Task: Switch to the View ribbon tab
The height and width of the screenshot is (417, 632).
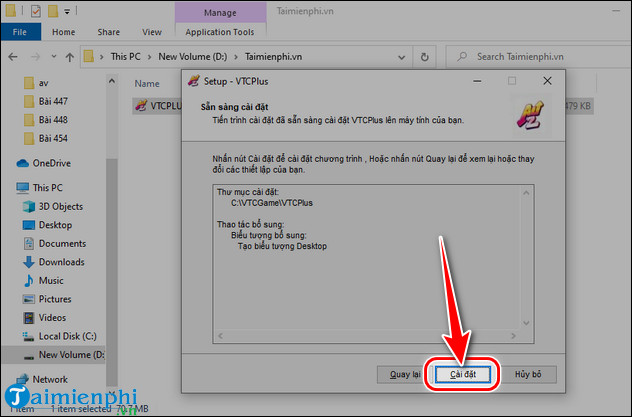Action: (x=152, y=32)
